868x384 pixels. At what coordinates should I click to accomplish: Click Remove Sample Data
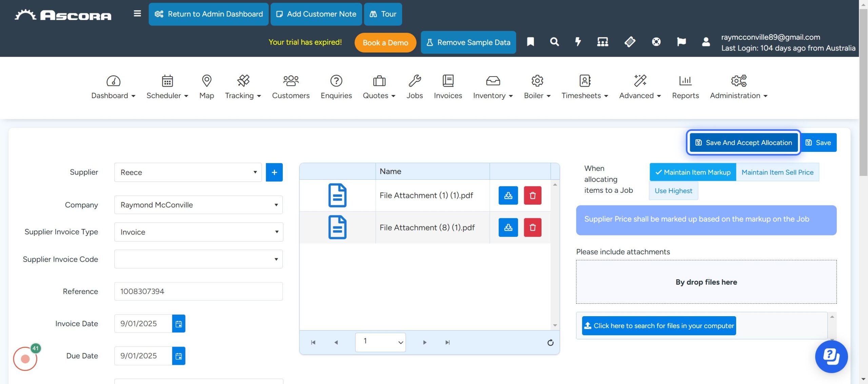click(x=468, y=42)
